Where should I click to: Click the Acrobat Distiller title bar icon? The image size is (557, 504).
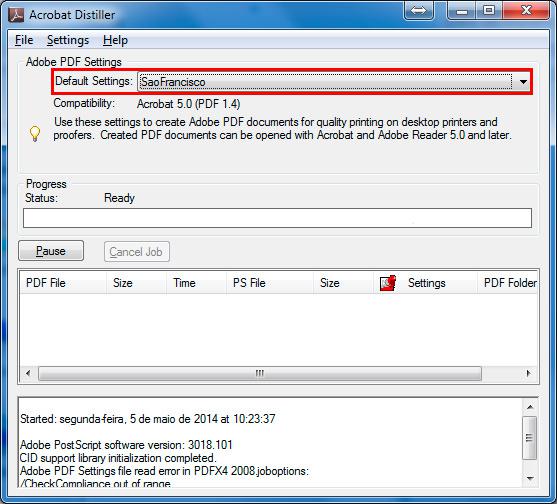pyautogui.click(x=16, y=15)
